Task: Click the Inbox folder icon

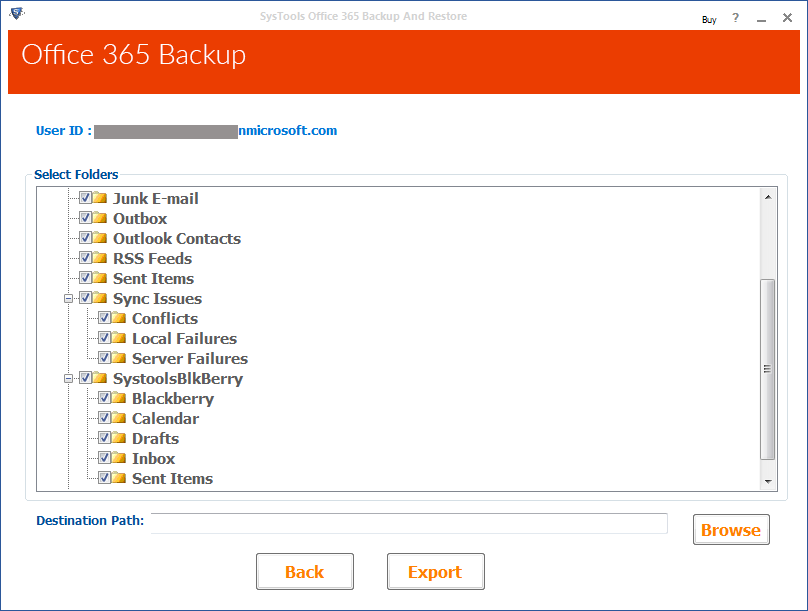Action: (119, 458)
